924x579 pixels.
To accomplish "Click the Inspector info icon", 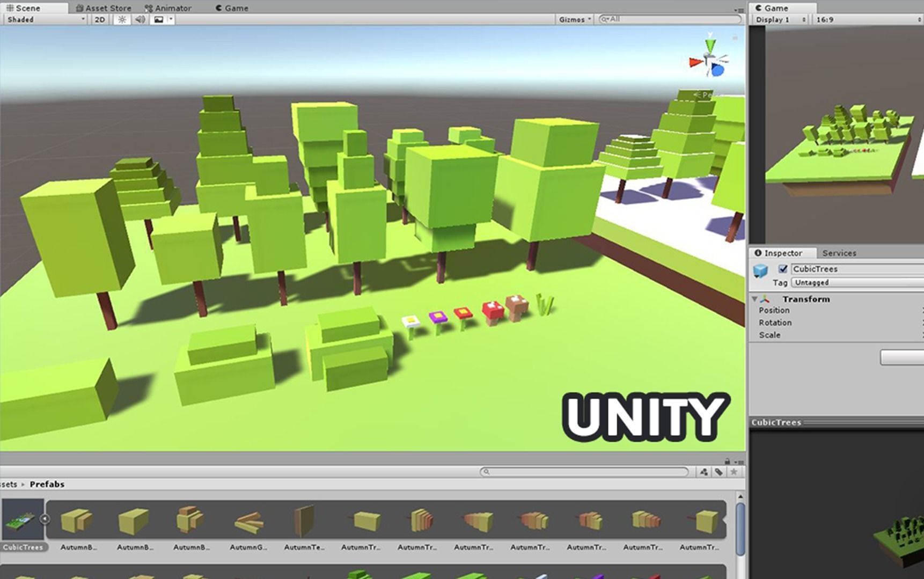I will [758, 253].
